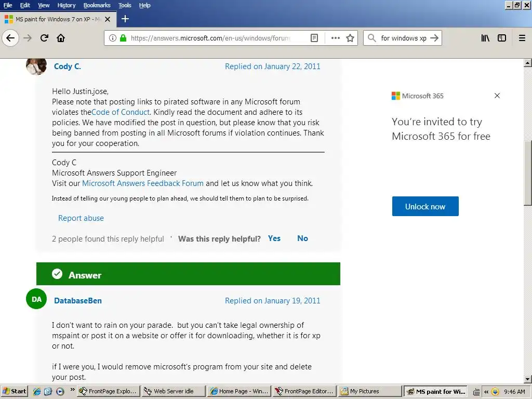532x399 pixels.
Task: Click the keyboard icon near system tray
Action: [x=476, y=392]
